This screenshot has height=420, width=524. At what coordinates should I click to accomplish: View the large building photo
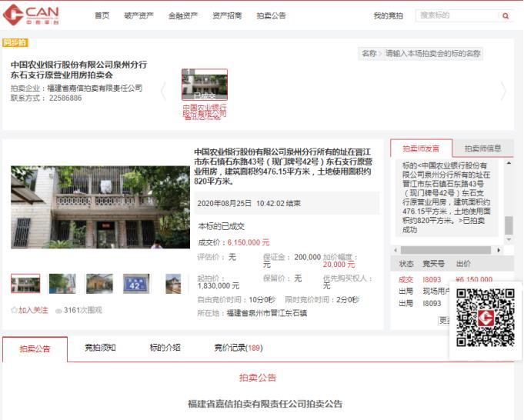(x=100, y=207)
